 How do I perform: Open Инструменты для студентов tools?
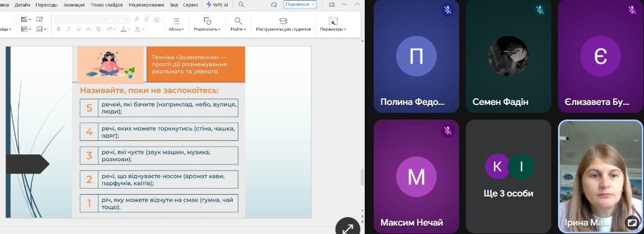click(x=283, y=21)
